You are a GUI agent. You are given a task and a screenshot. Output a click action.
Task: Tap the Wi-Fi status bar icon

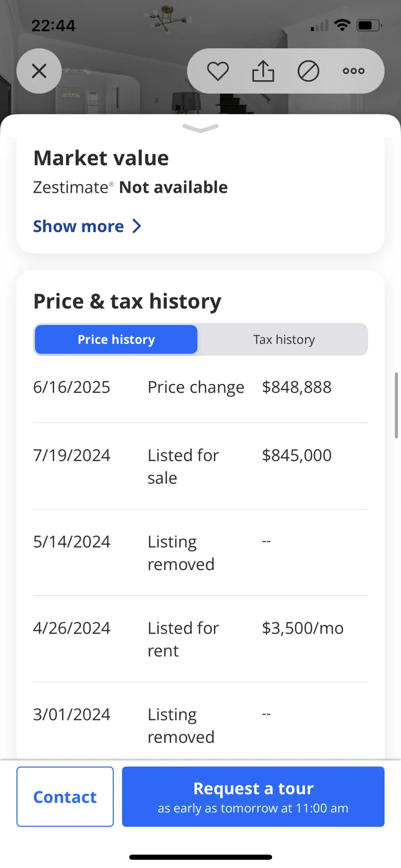(x=342, y=25)
